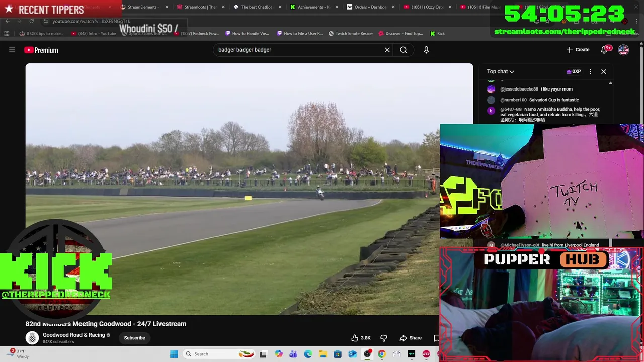This screenshot has width=644, height=362.
Task: Click the magnifier search button
Action: tap(404, 50)
